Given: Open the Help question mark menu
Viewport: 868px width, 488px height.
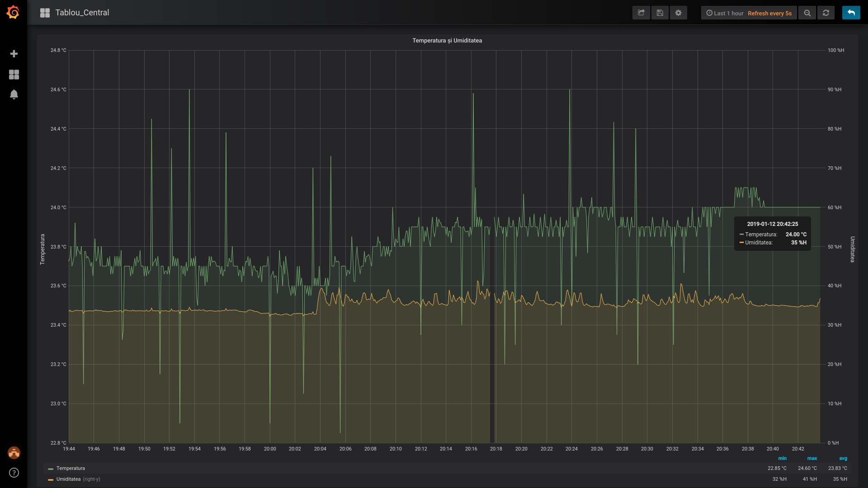Looking at the screenshot, I should click(x=14, y=473).
